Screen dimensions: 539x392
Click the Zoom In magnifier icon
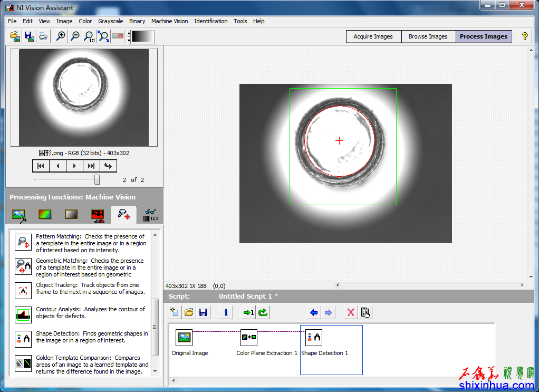point(61,36)
